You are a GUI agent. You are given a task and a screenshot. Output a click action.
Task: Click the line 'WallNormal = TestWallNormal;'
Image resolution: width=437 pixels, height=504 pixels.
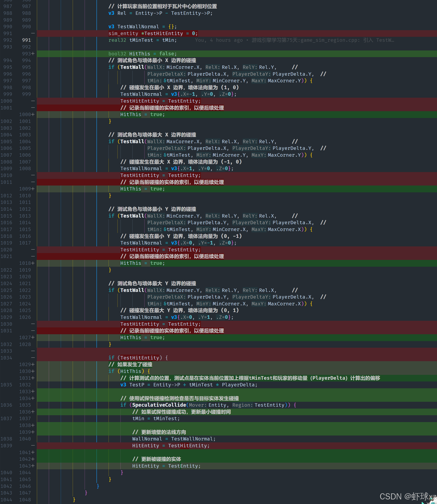174,439
